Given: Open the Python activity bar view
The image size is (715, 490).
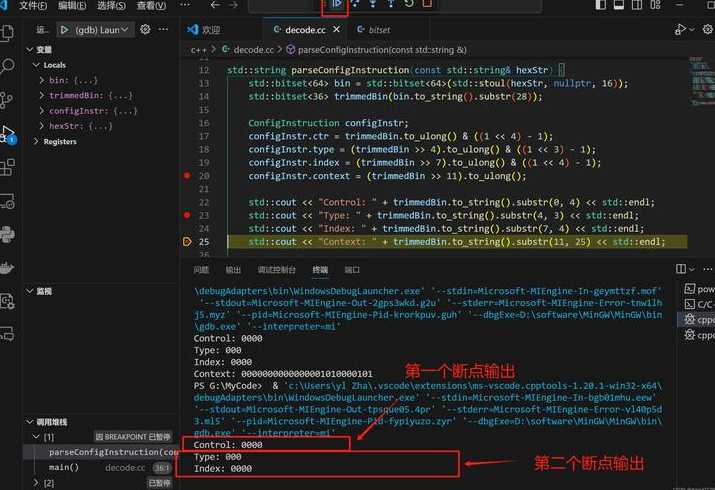Looking at the screenshot, I should pyautogui.click(x=7, y=234).
